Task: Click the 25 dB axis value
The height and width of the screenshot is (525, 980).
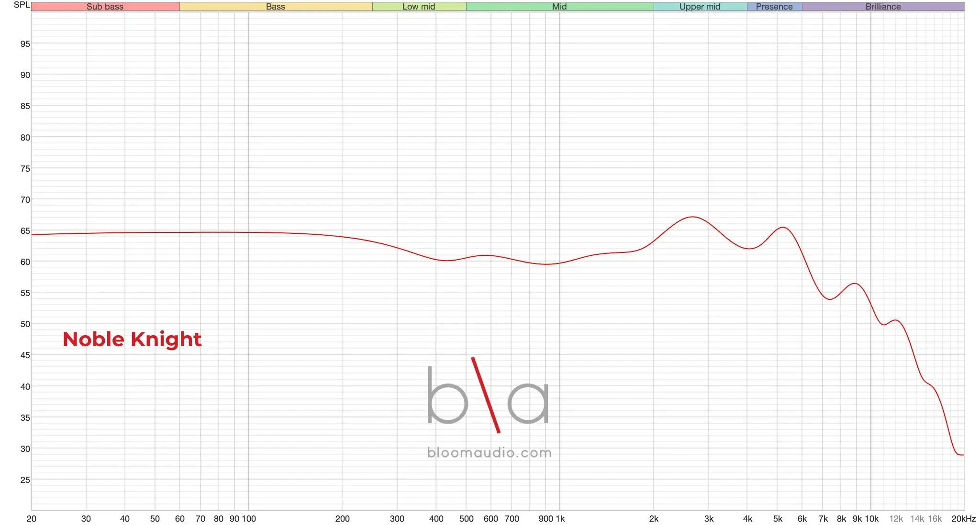Action: (25, 480)
